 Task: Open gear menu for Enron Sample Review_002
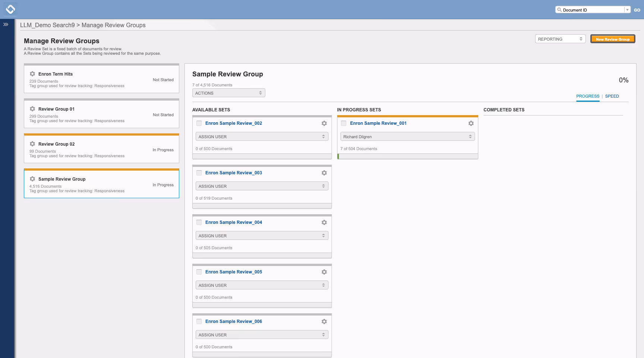tap(324, 123)
